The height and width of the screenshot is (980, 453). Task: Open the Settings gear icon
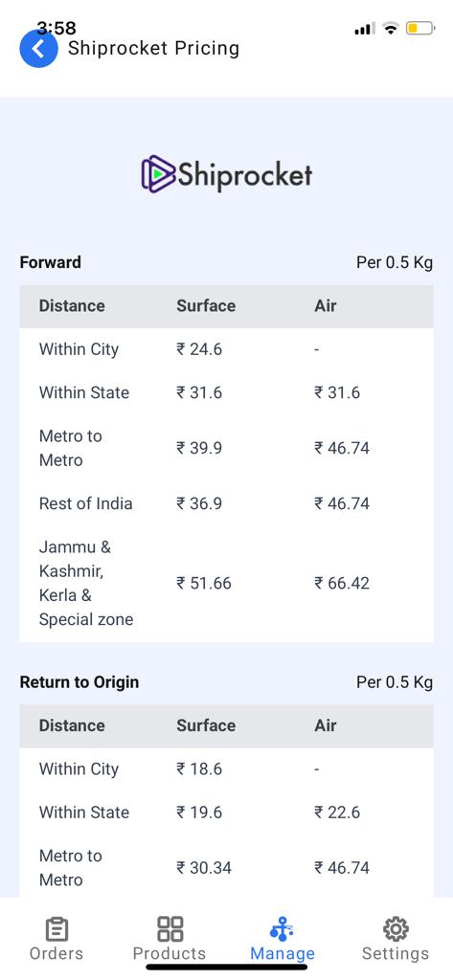(396, 928)
